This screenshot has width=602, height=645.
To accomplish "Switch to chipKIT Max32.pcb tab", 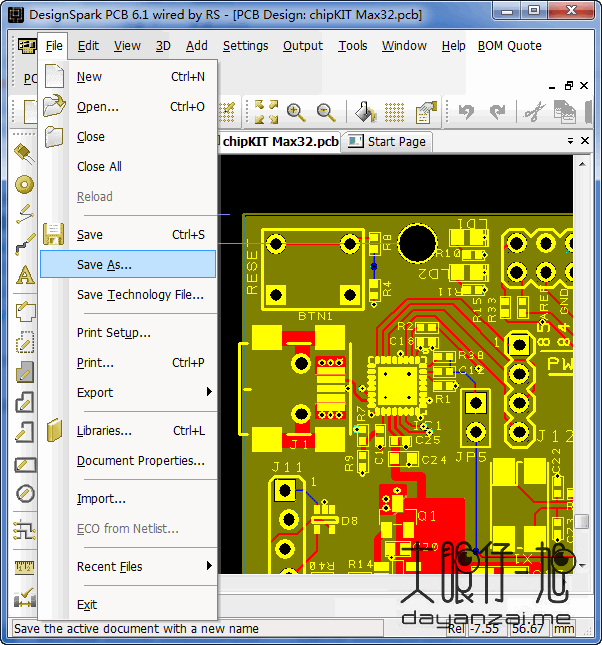I will click(280, 142).
